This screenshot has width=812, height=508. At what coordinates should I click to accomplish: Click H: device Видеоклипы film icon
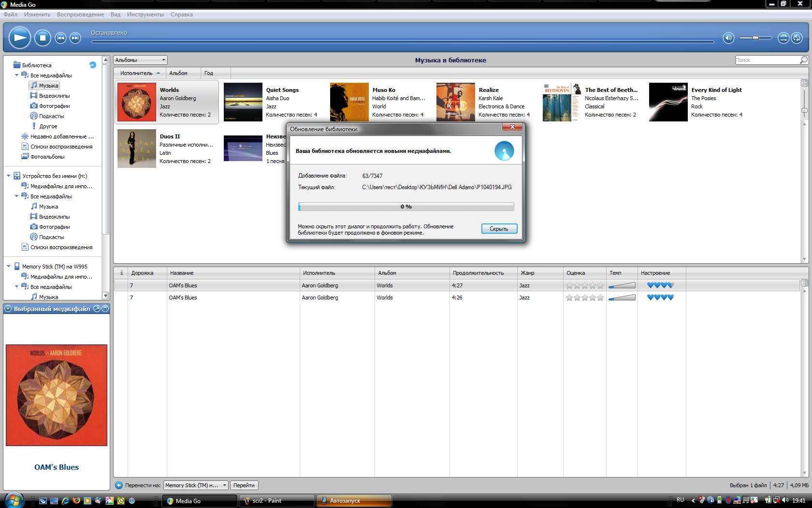(x=34, y=217)
